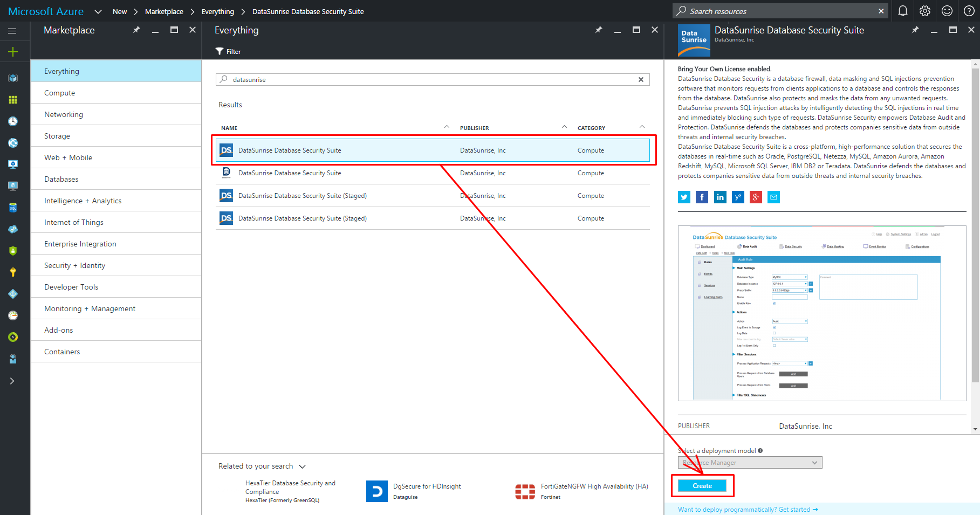Share on Yammer icon

(x=738, y=197)
